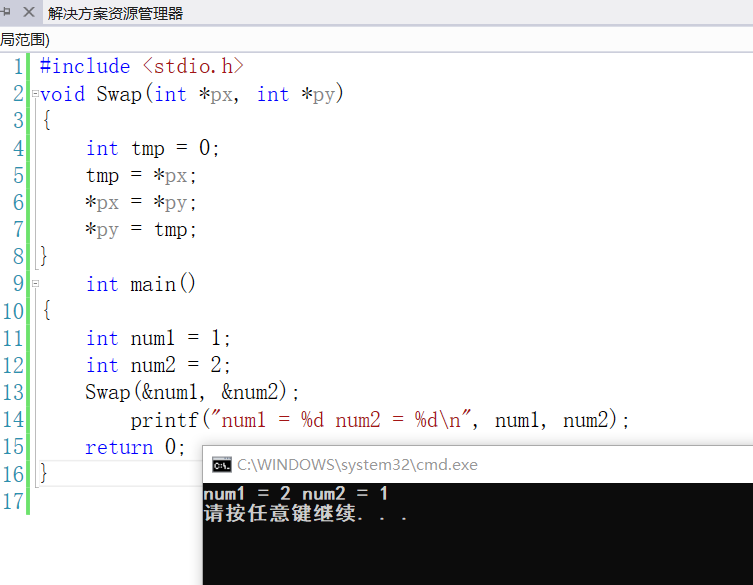
Task: Click 'int num1 = 1;' line
Action: [158, 338]
